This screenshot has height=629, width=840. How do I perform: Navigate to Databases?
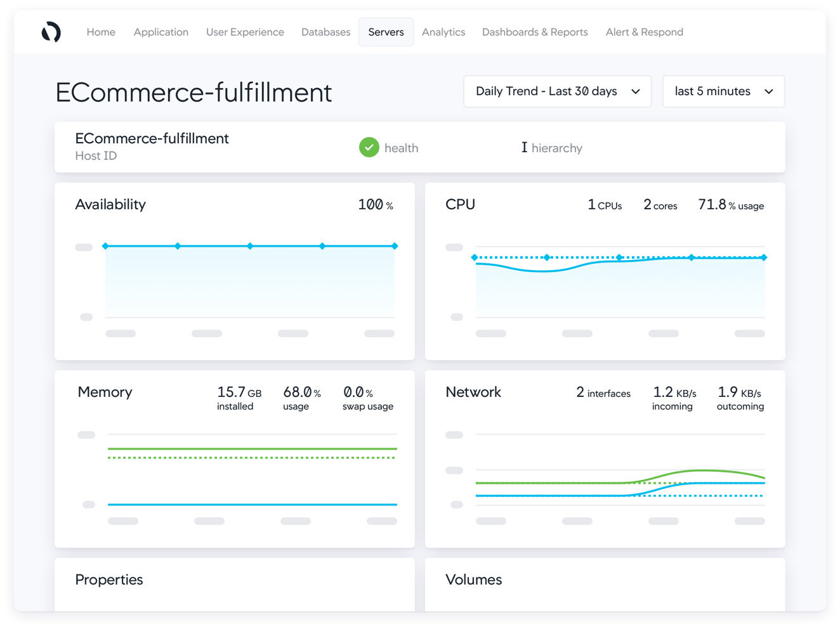click(x=325, y=32)
